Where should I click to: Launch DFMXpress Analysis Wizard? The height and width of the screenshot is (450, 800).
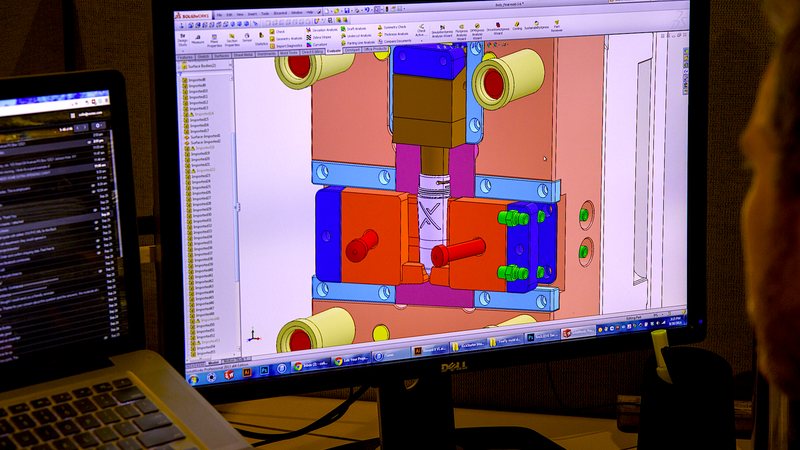click(477, 32)
